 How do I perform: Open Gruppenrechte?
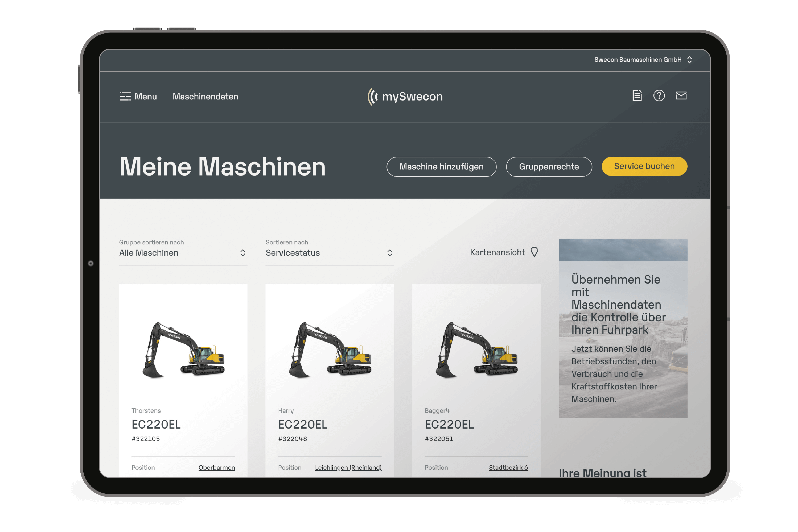click(x=549, y=167)
